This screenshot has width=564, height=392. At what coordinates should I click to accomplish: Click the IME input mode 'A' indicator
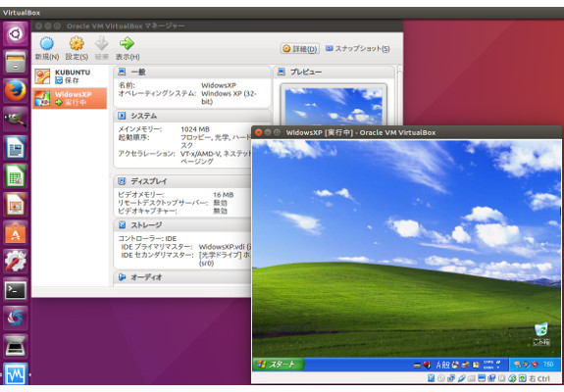439,366
